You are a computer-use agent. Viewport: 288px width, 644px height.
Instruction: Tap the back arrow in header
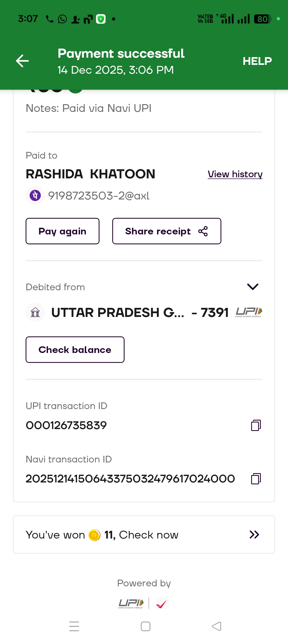22,61
